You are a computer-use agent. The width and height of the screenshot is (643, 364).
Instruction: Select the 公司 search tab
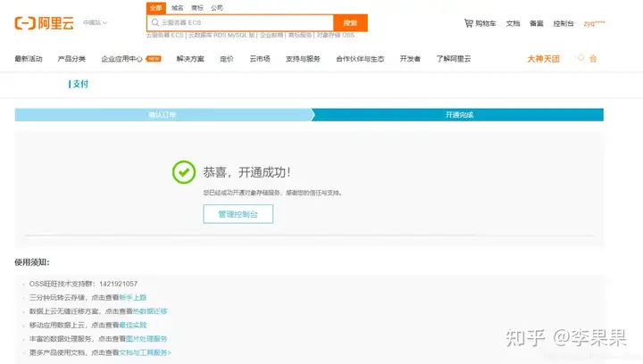coord(217,8)
